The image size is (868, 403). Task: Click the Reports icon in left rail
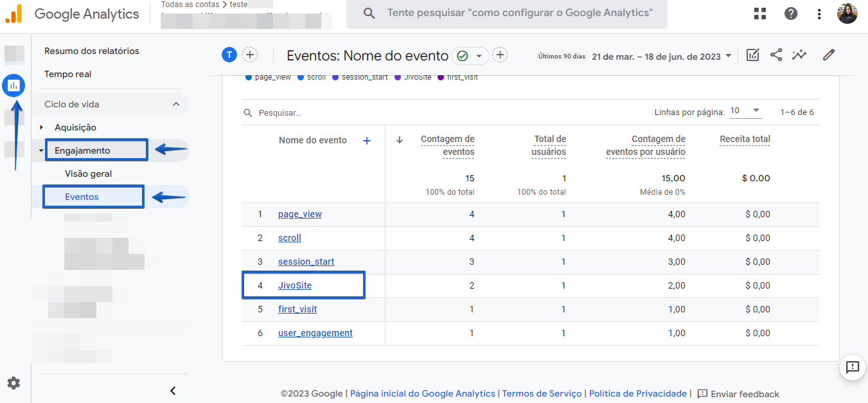(x=13, y=85)
